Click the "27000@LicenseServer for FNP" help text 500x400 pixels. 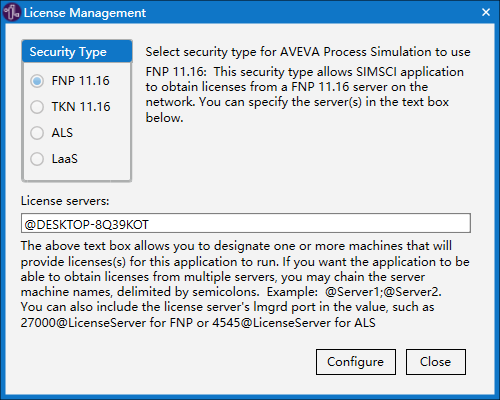click(x=107, y=323)
